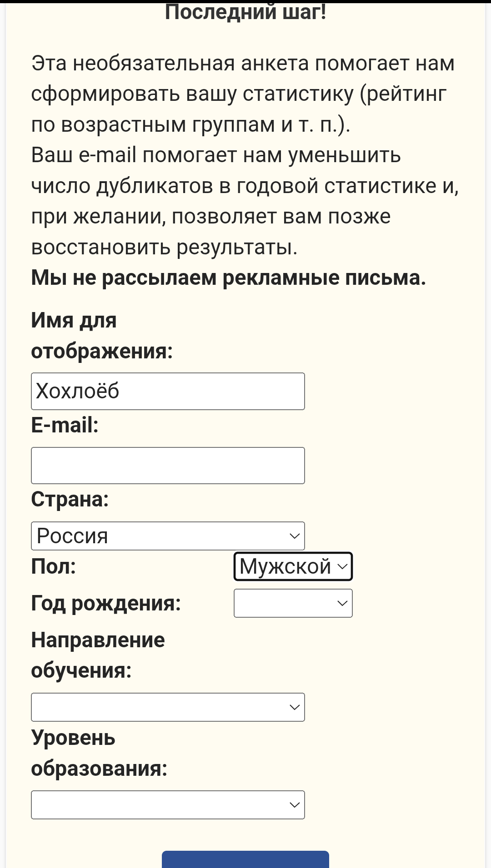
Task: Open the Страна dropdown showing Россия
Action: pyautogui.click(x=168, y=536)
